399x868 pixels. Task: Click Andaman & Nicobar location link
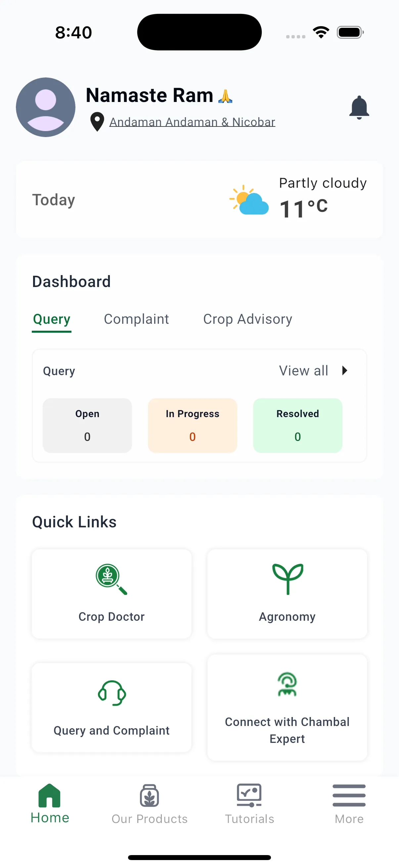(x=192, y=122)
